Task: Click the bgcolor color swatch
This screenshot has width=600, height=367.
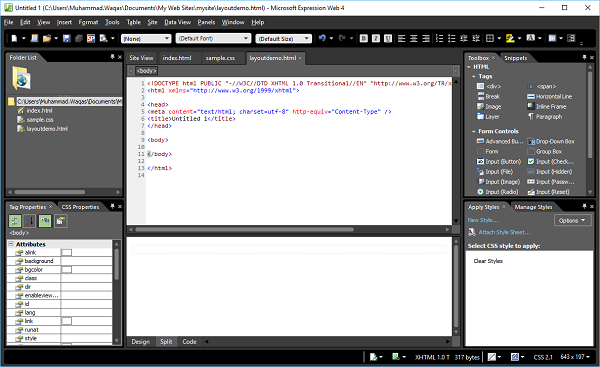Action: coord(67,270)
